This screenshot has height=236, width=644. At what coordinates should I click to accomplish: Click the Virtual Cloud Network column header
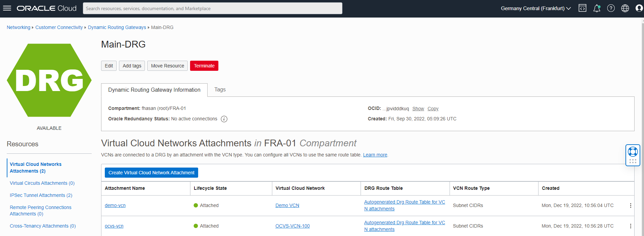coord(300,188)
